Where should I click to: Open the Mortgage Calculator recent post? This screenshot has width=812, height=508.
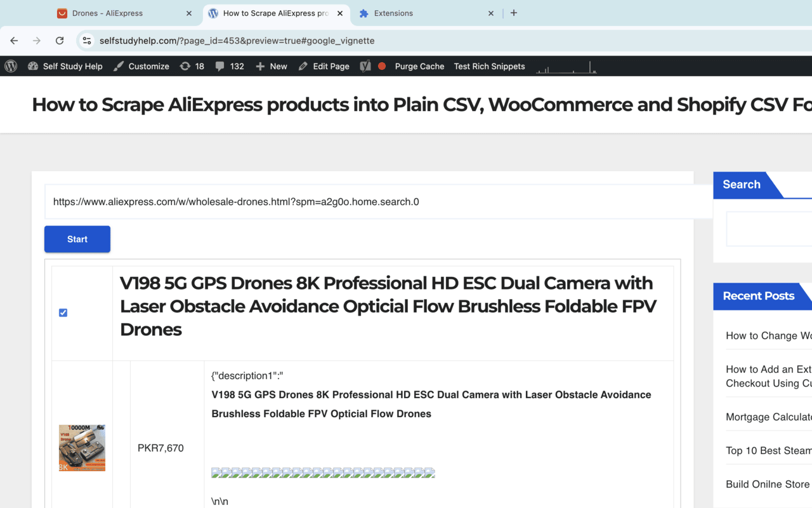click(768, 417)
